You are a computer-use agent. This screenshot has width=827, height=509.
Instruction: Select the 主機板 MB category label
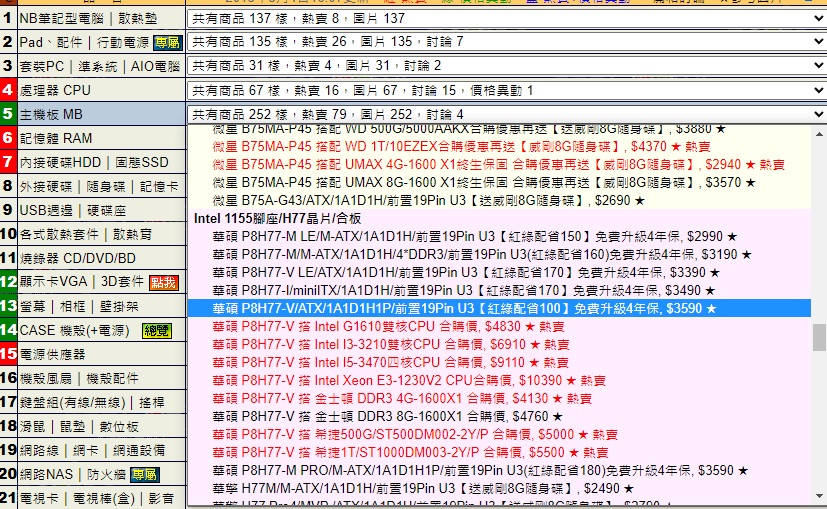[51, 114]
